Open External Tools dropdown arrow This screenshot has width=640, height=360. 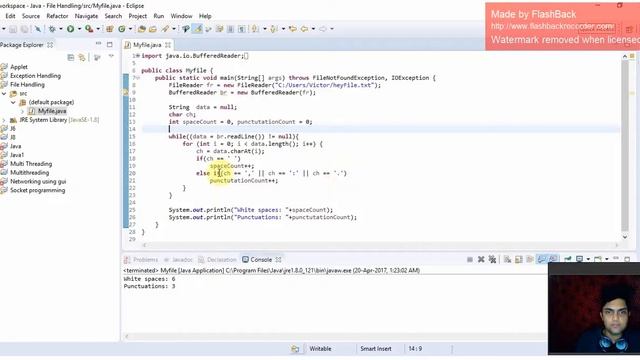(98, 29)
